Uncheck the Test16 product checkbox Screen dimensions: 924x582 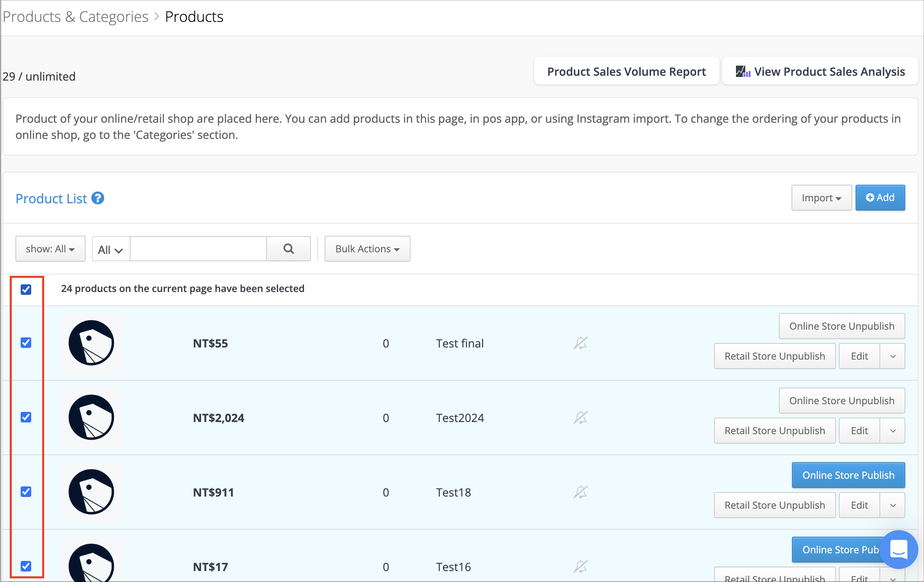26,566
